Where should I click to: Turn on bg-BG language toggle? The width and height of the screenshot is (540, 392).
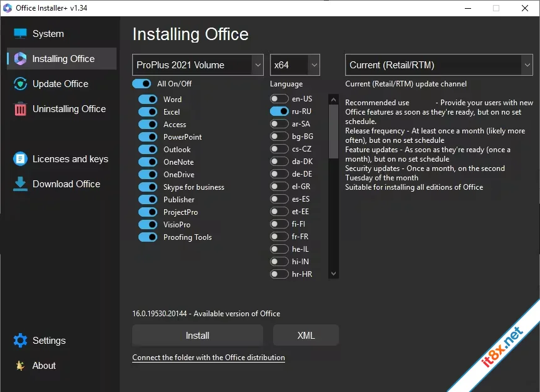pyautogui.click(x=279, y=137)
